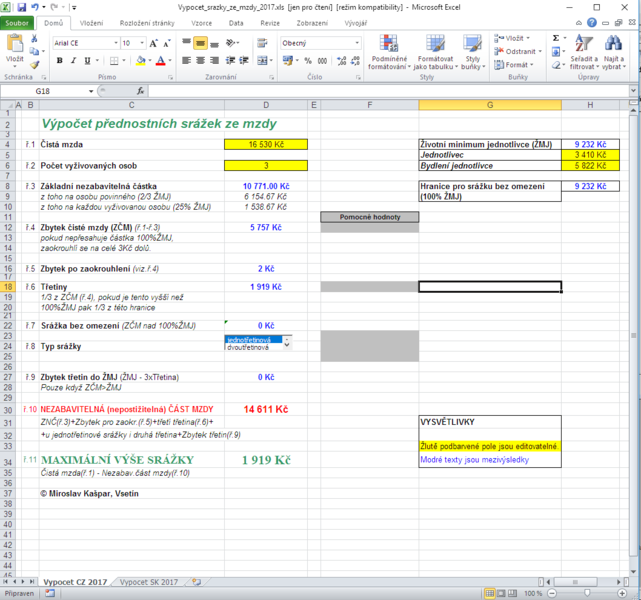The width and height of the screenshot is (641, 600).
Task: Click the Format Painter brush icon
Action: coord(34,65)
